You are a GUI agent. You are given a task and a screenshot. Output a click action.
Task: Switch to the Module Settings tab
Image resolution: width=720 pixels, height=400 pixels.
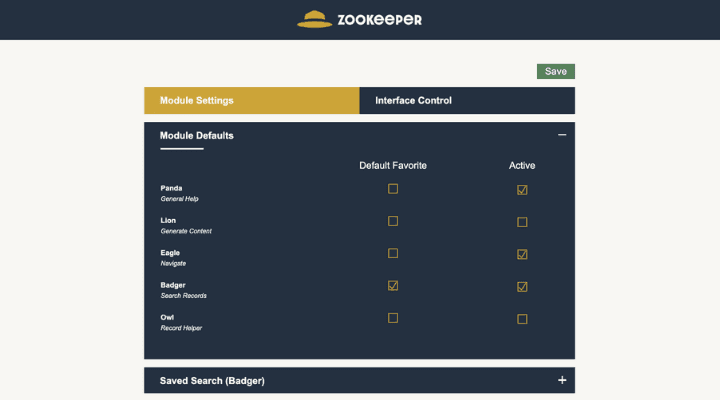(x=252, y=101)
